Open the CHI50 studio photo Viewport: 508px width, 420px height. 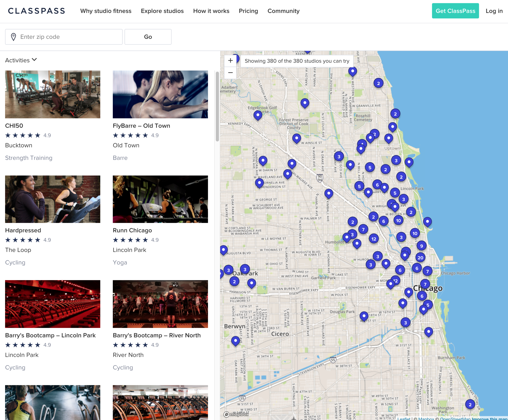(53, 94)
